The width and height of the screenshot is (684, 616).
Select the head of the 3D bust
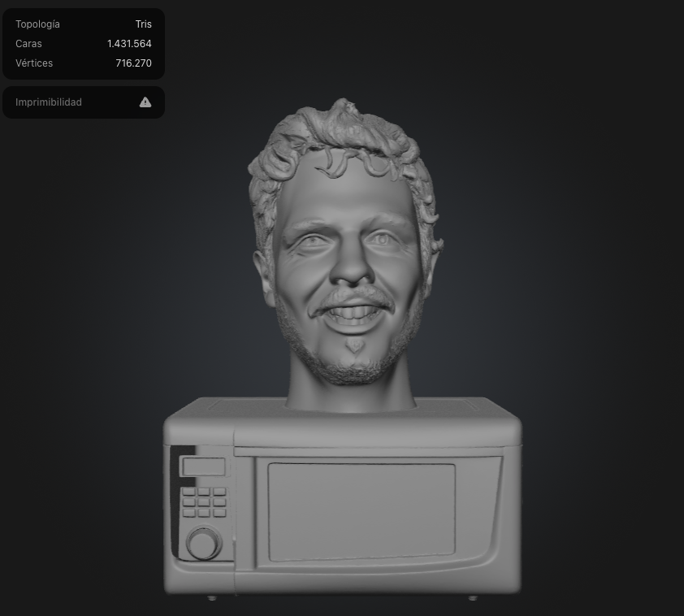pyautogui.click(x=345, y=244)
